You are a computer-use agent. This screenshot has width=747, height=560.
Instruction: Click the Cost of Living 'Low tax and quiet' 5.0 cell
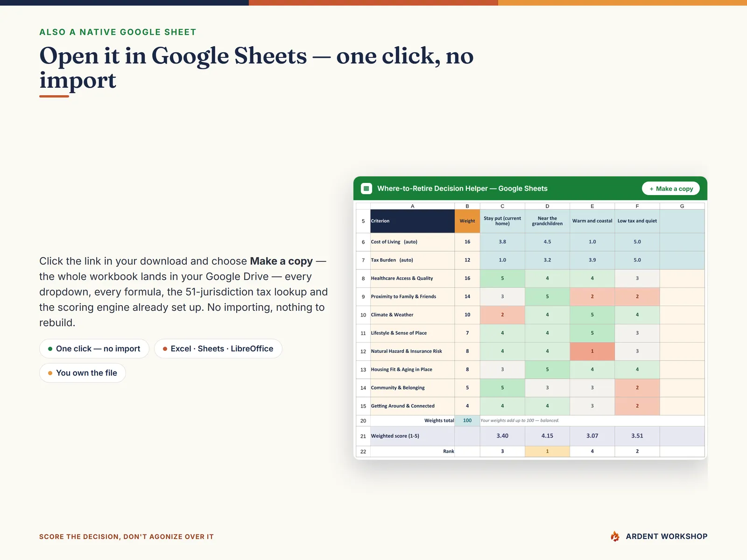(637, 242)
